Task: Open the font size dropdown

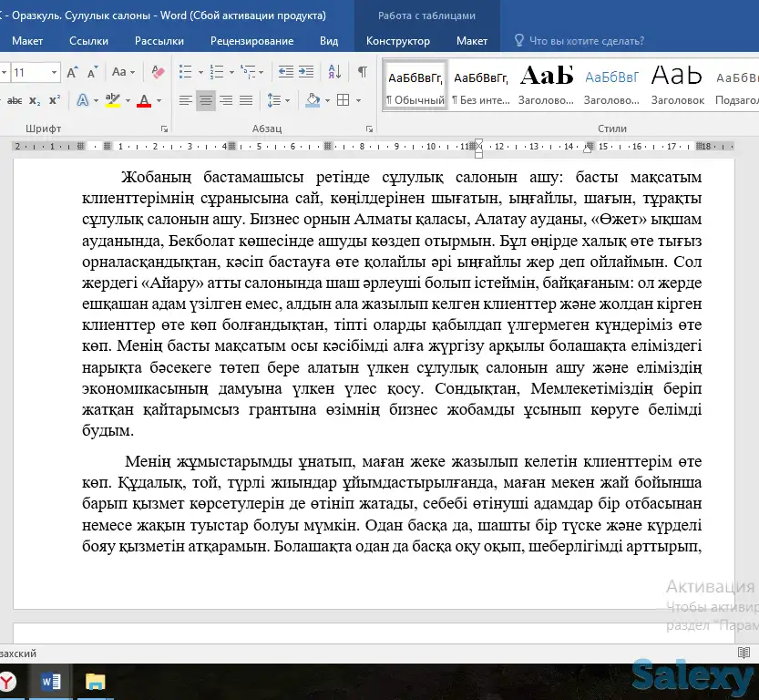Action: 55,72
